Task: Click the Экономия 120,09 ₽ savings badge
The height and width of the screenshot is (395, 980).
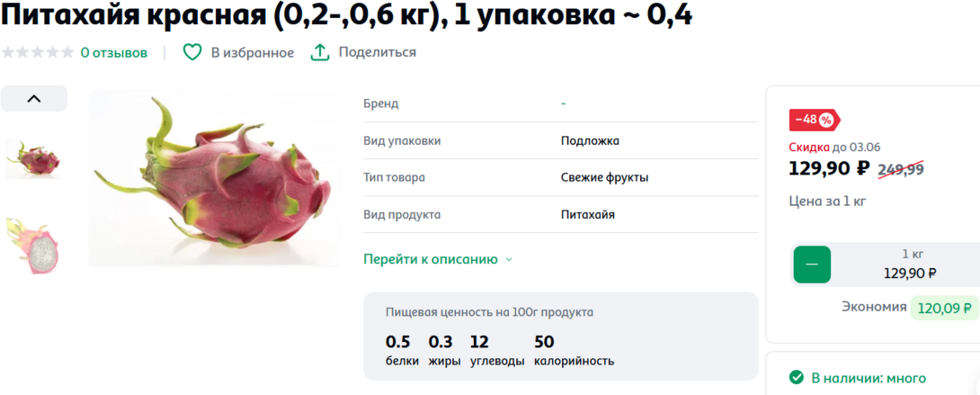Action: [943, 308]
